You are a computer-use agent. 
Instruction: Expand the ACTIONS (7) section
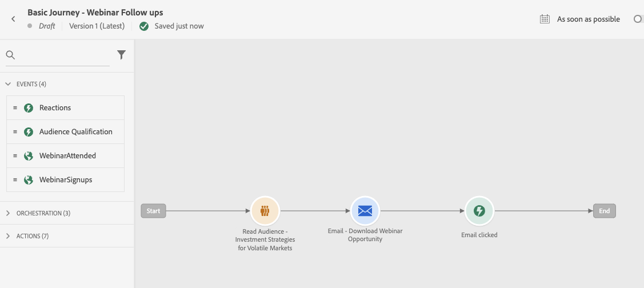pos(8,236)
